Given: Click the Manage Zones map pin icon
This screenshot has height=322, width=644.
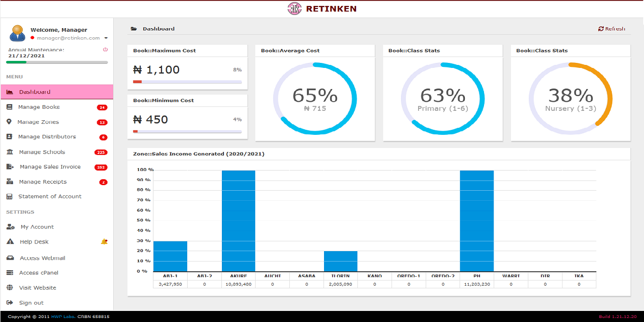Looking at the screenshot, I should point(9,122).
